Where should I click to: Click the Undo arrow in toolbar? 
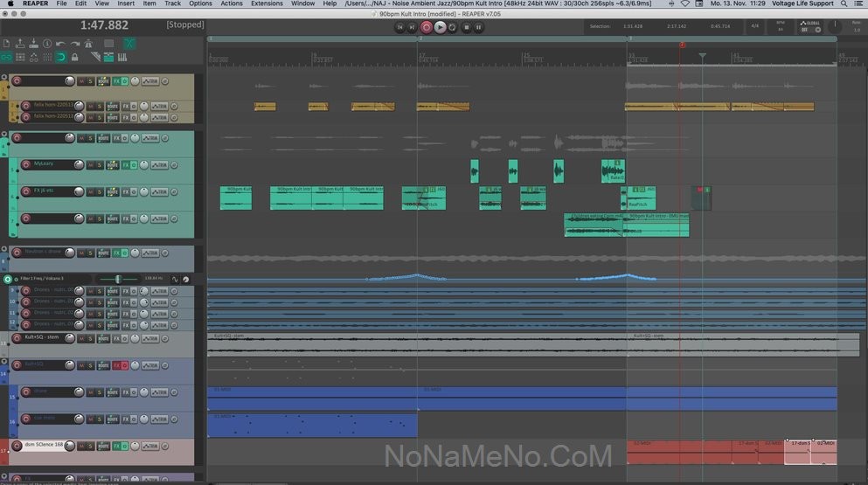point(60,43)
